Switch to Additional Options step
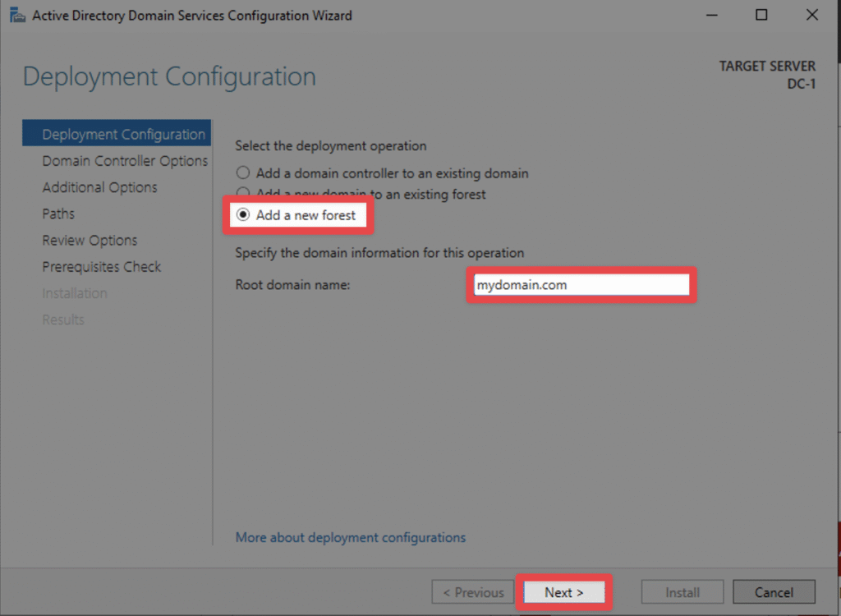 click(99, 187)
